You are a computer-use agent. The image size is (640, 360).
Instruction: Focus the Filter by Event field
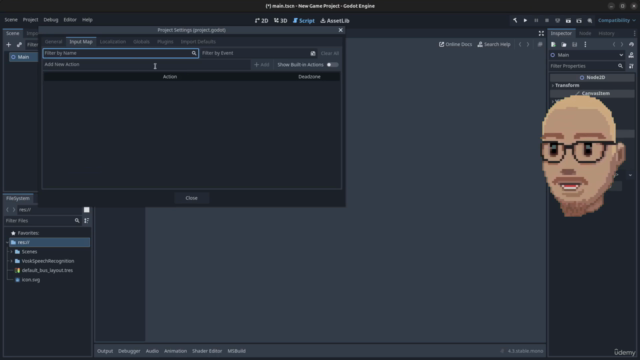tap(255, 53)
